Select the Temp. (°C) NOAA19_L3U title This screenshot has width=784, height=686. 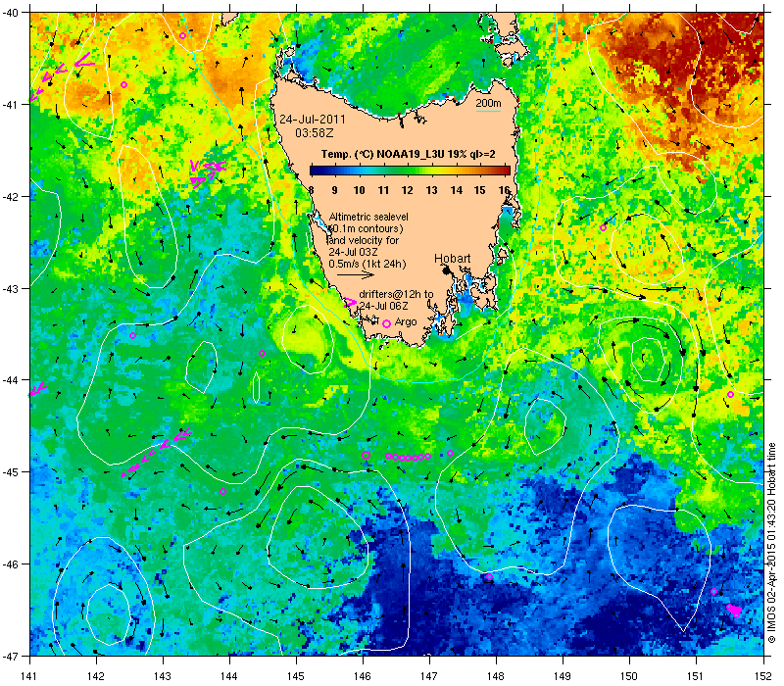[x=408, y=154]
